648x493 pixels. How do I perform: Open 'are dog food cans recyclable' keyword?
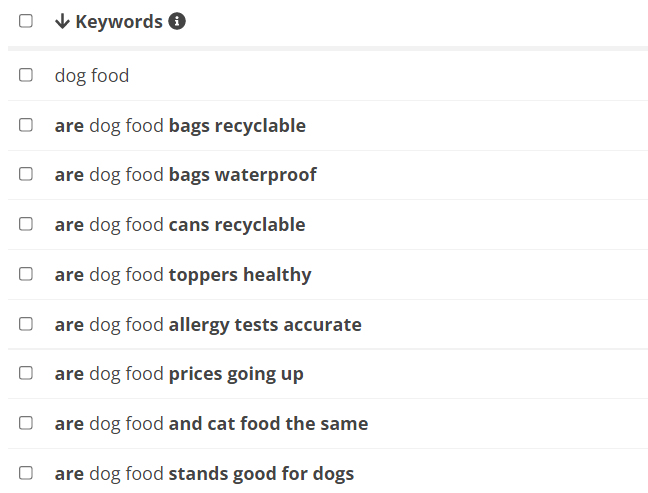click(x=180, y=225)
